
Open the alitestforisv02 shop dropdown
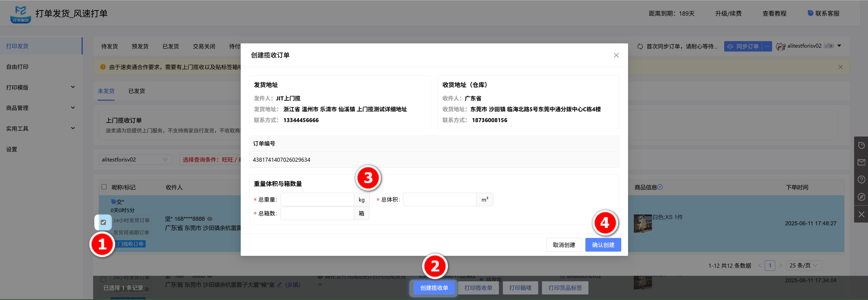coord(135,160)
